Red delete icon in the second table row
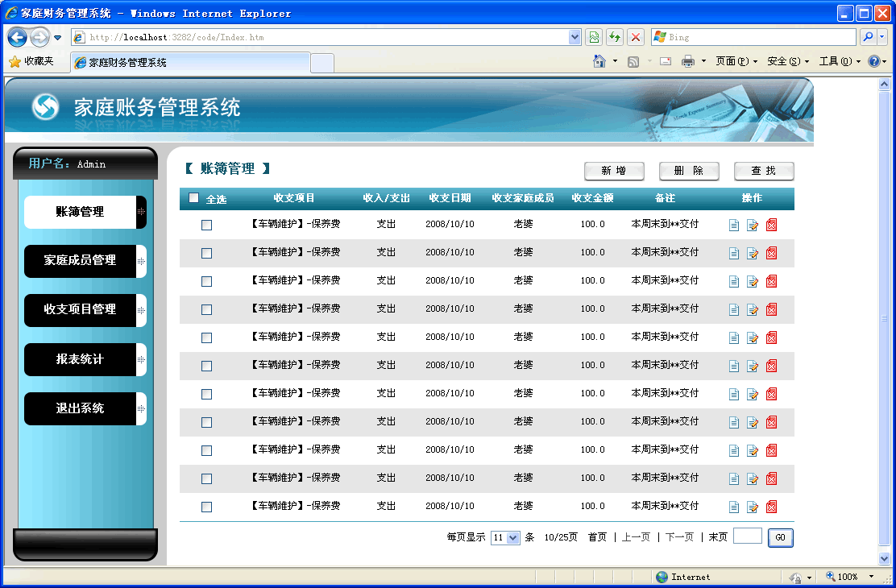Image resolution: width=896 pixels, height=588 pixels. tap(771, 253)
